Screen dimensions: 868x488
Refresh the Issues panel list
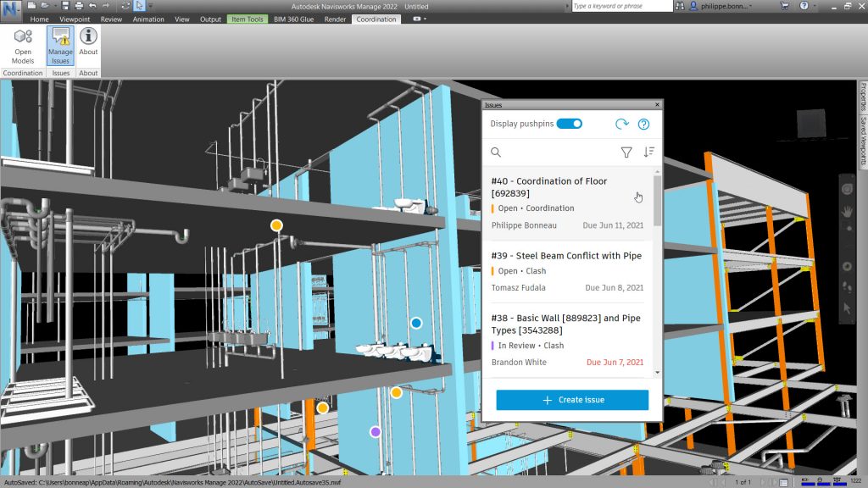click(x=622, y=124)
